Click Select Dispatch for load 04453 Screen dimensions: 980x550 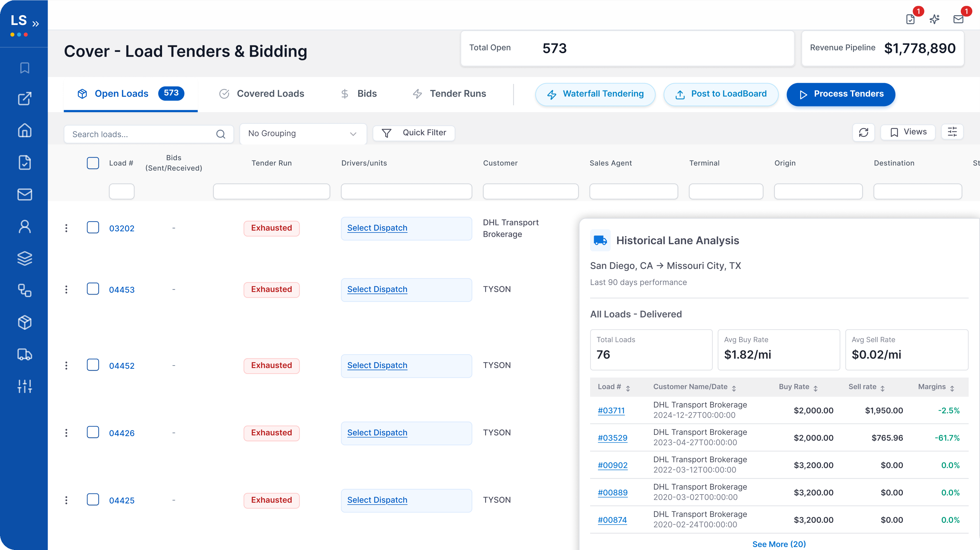377,289
